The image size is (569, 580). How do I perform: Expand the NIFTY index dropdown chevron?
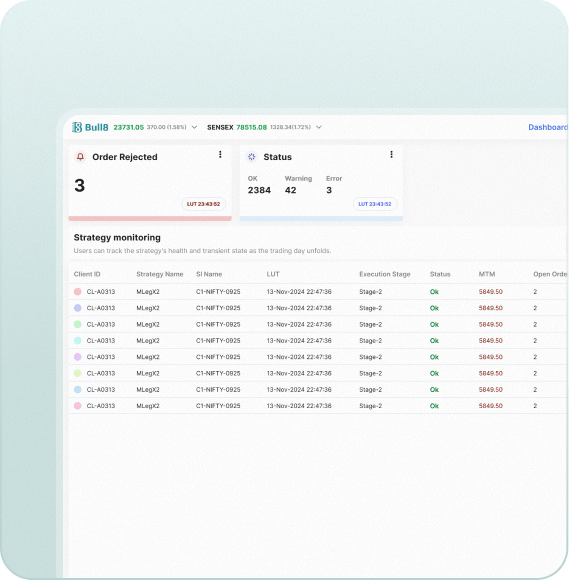[194, 127]
